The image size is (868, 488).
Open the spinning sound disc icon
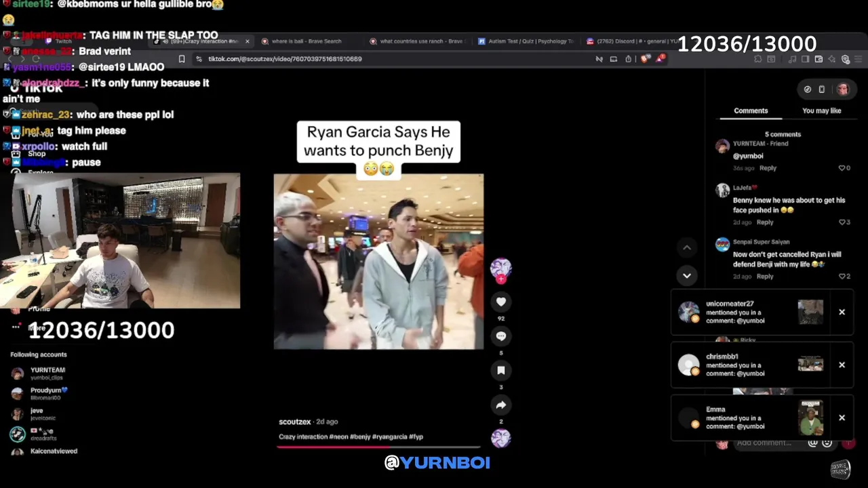click(500, 438)
